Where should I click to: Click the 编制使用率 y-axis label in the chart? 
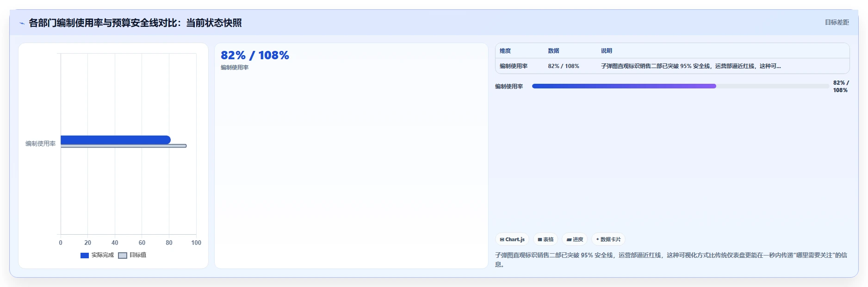tap(40, 143)
